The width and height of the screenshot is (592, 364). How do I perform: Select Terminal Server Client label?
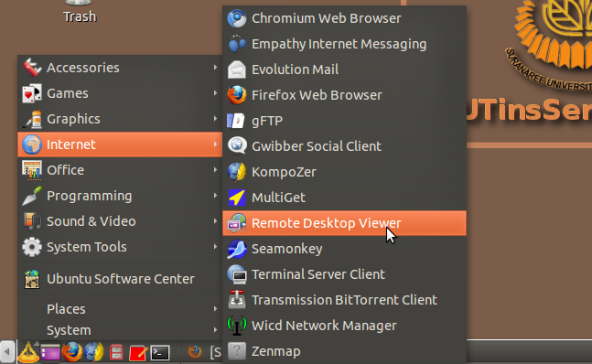[318, 274]
